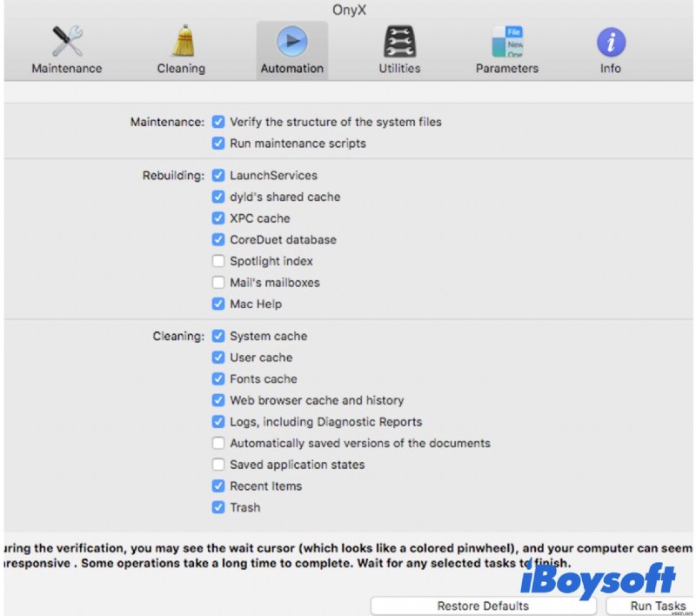Uncheck the System cache cleaning option
The image size is (696, 616).
point(218,336)
